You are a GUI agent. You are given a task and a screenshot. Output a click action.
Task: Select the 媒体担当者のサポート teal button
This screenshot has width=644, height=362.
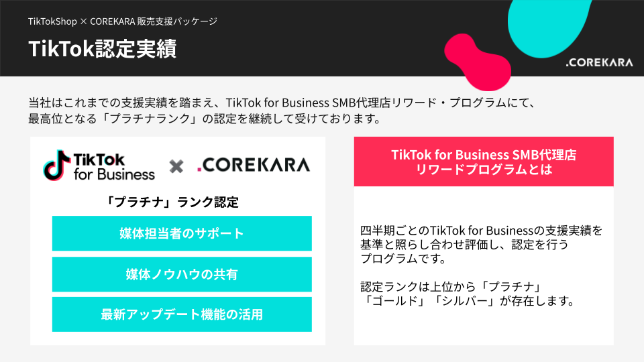pyautogui.click(x=182, y=233)
